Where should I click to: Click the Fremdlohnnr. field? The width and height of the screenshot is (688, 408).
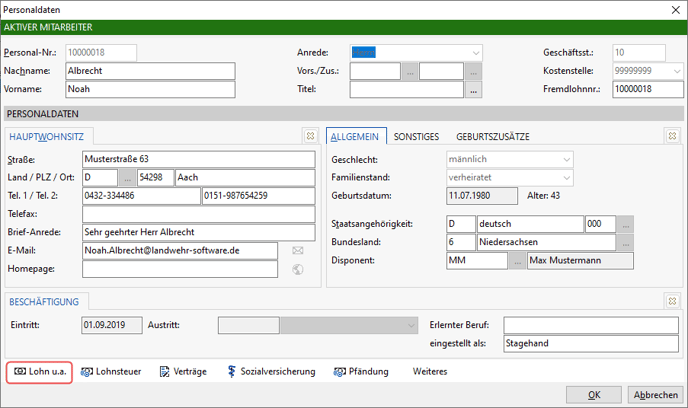[648, 89]
